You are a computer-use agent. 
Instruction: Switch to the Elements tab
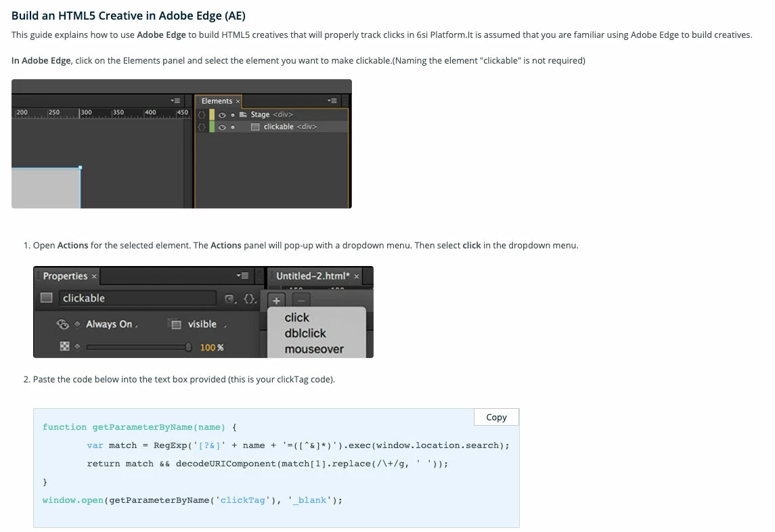[217, 101]
